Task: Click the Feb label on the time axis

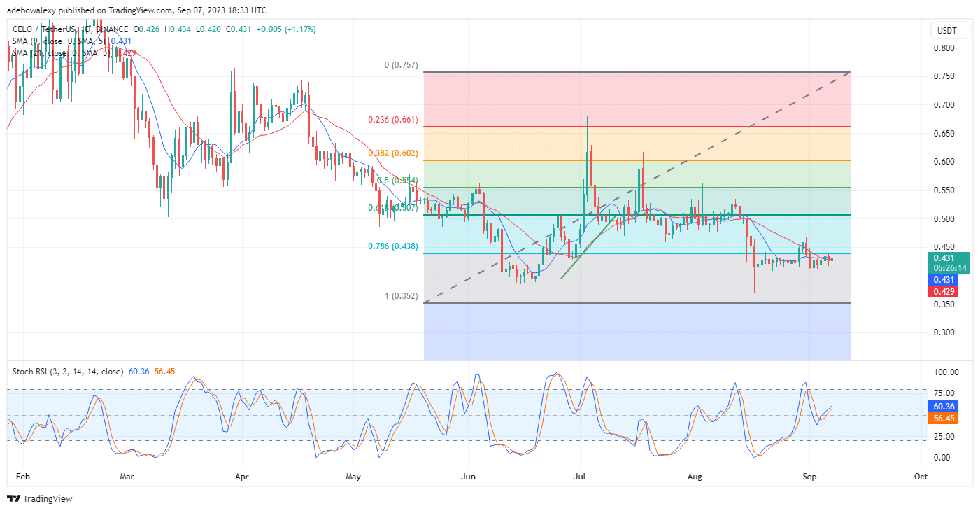Action: click(23, 475)
